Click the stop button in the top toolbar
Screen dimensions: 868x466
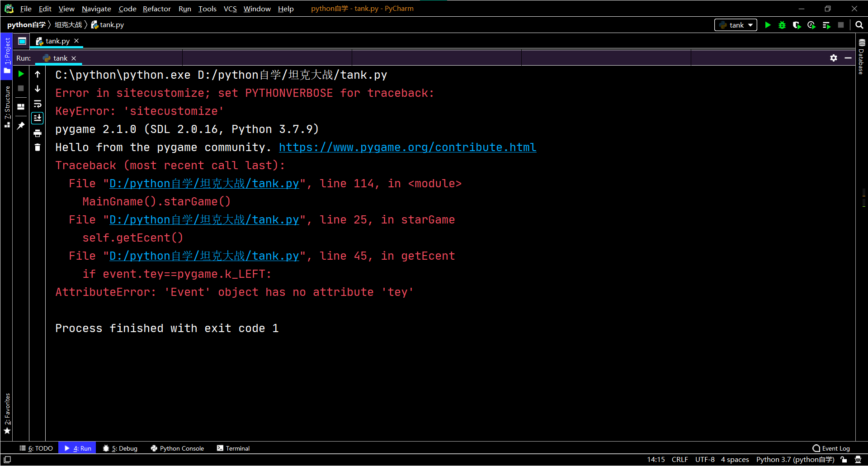pos(841,25)
